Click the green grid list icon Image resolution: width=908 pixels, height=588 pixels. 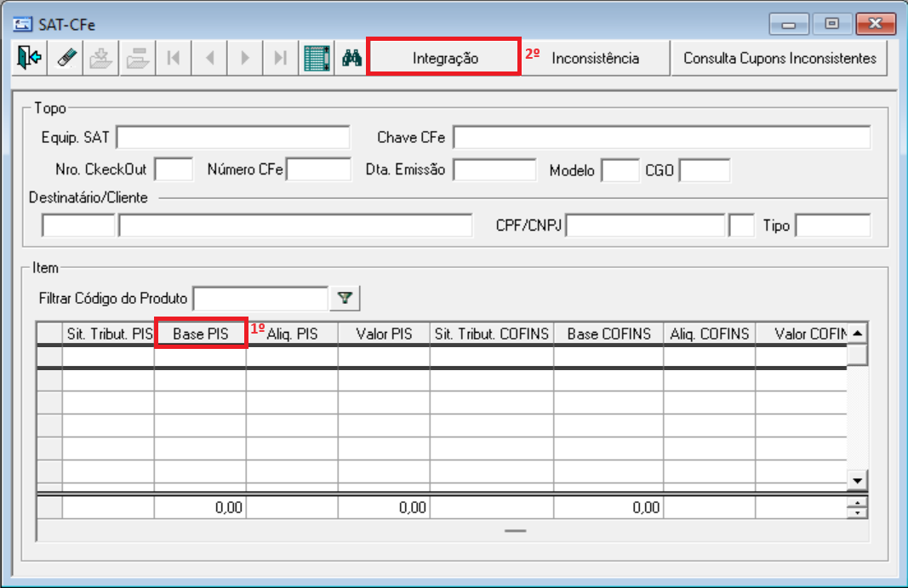click(x=317, y=58)
